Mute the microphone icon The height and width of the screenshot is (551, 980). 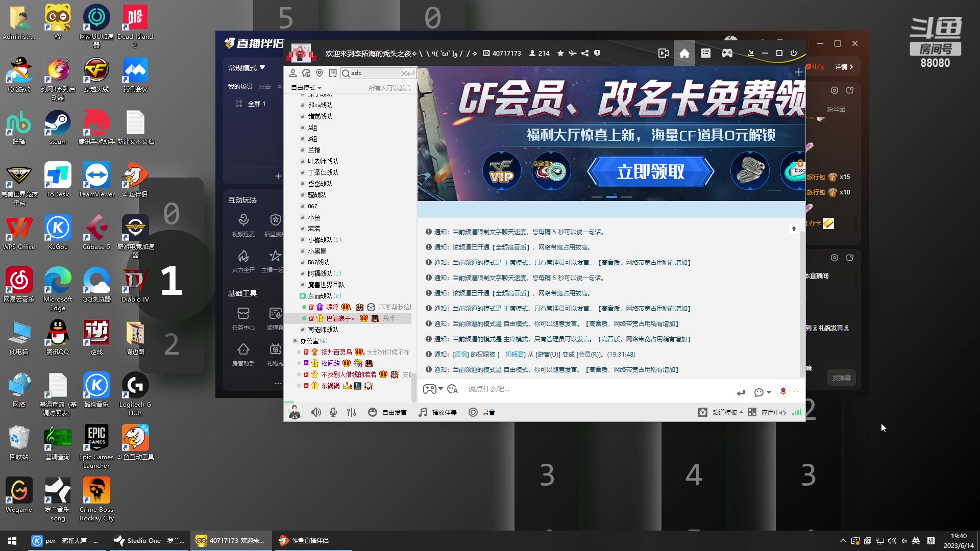(x=333, y=412)
